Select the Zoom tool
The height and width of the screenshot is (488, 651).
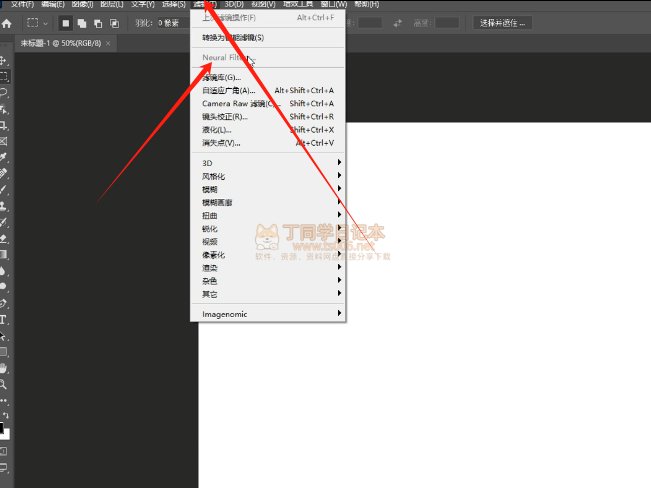[4, 384]
